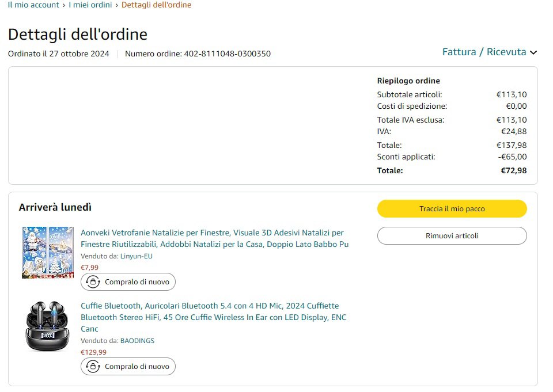Image resolution: width=553 pixels, height=392 pixels.
Task: Click the Riepilogo ordine heading
Action: (408, 81)
